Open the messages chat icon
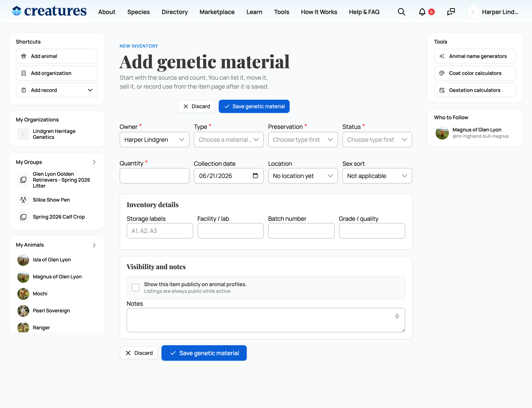 point(451,12)
